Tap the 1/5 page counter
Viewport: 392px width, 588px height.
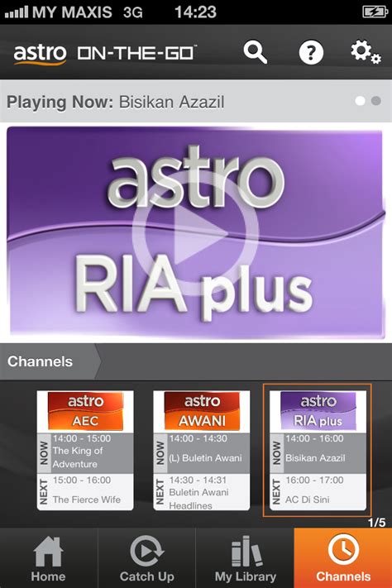click(376, 523)
